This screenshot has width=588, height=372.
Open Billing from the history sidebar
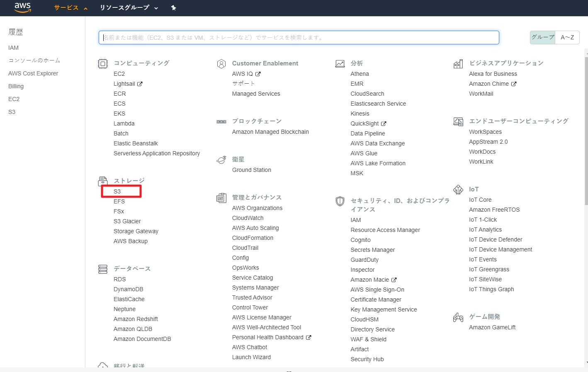[16, 86]
